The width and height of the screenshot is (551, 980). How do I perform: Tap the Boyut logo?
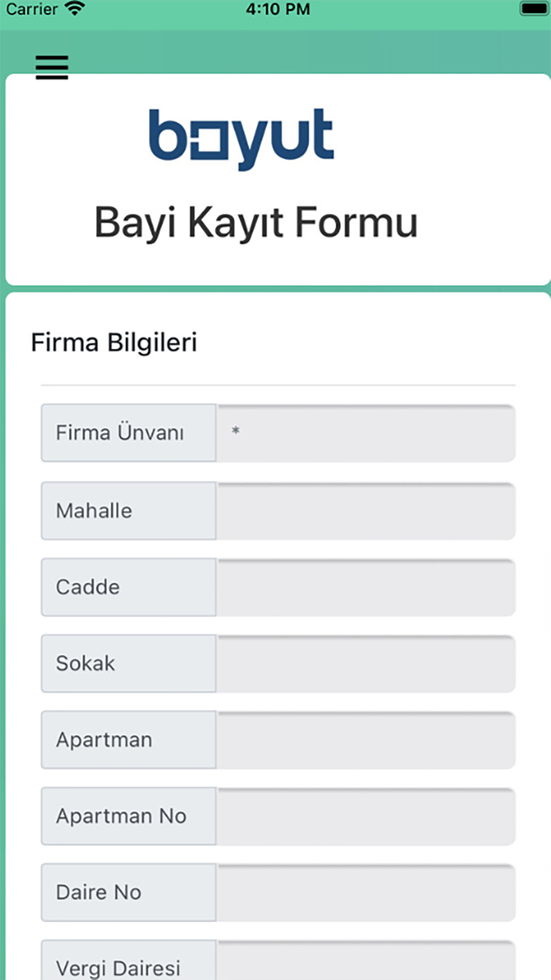pos(241,135)
